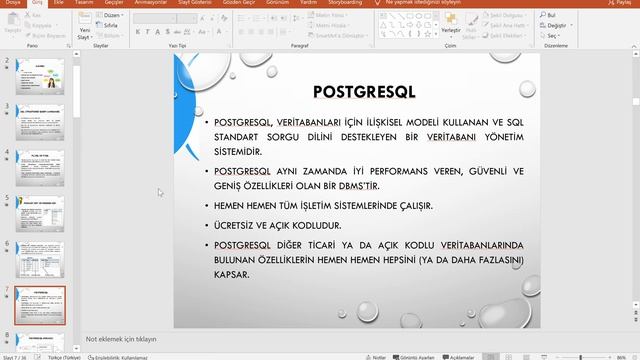640x360 pixels.
Task: Click the spell check status icon
Action: 38,357
